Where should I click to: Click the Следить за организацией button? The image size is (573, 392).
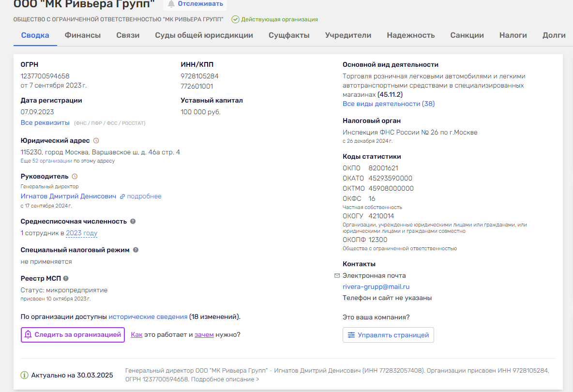73,334
